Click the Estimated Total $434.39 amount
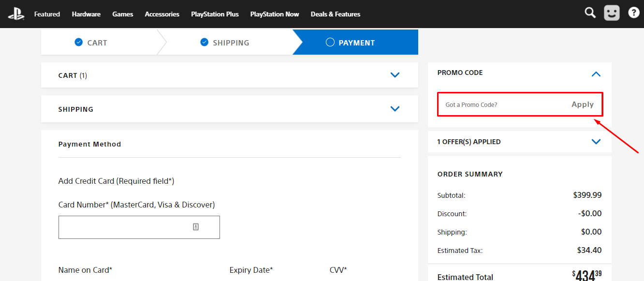The width and height of the screenshot is (644, 281). point(587,276)
